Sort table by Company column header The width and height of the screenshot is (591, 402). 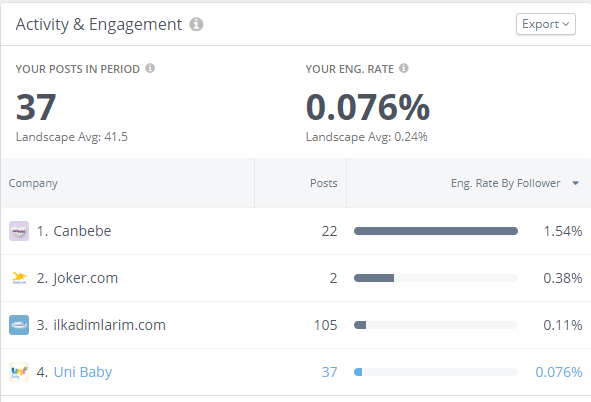pos(33,183)
